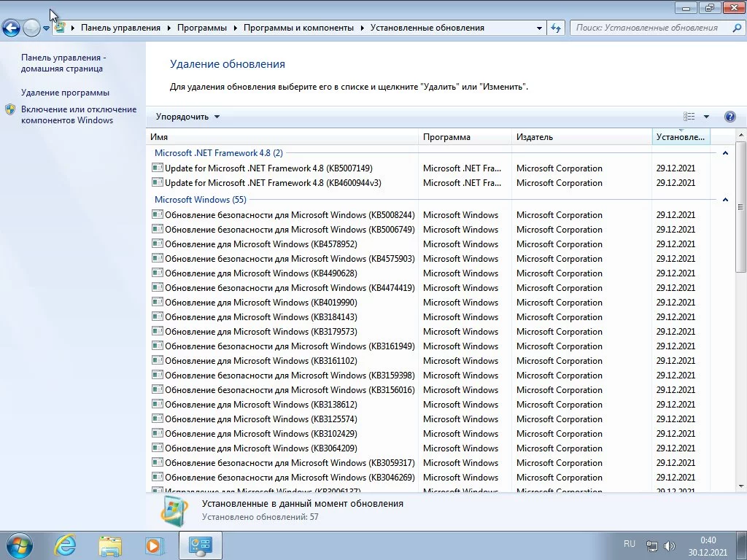Expand the address bar history dropdown

point(539,28)
